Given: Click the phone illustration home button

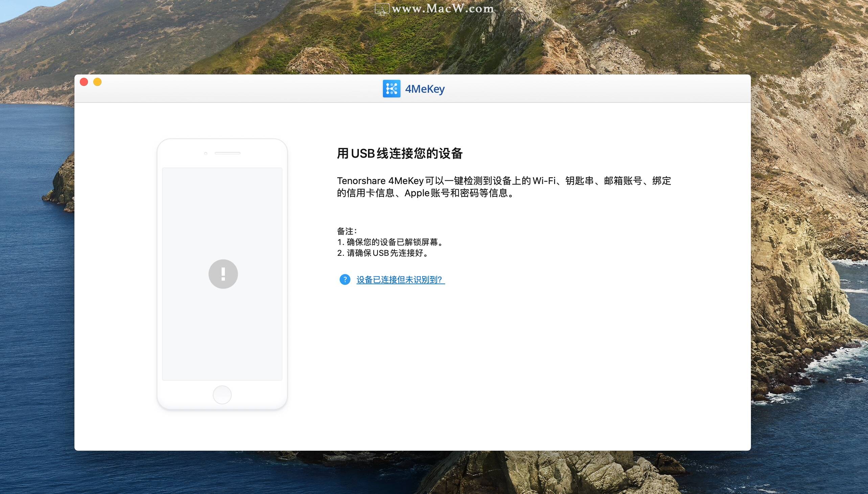Looking at the screenshot, I should 222,395.
